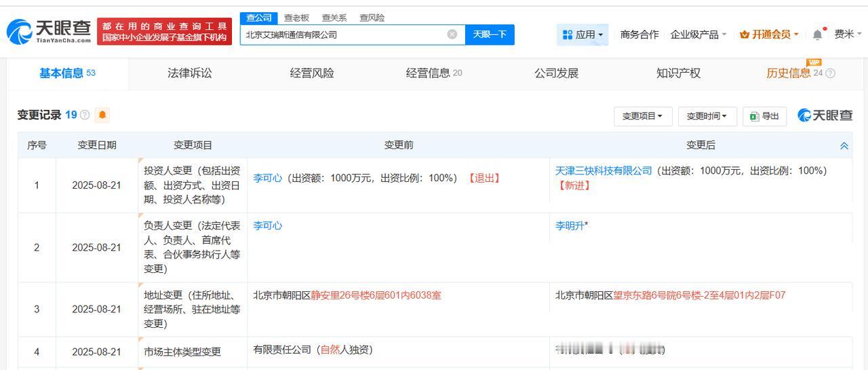Select the 查公司 search tab
This screenshot has height=370, width=868.
tap(259, 18)
